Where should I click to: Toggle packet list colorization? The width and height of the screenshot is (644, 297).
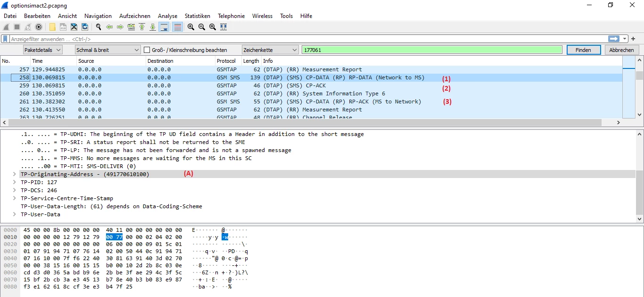[x=178, y=27]
